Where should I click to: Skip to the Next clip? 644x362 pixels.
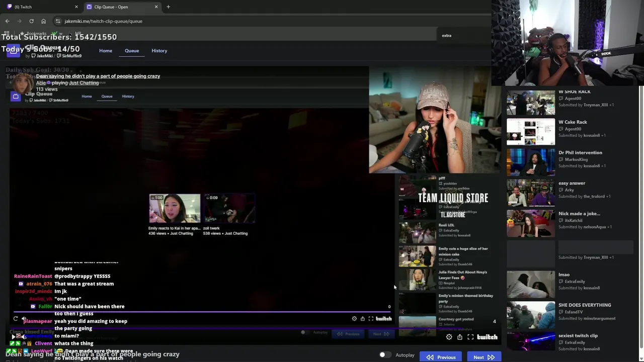tap(484, 357)
